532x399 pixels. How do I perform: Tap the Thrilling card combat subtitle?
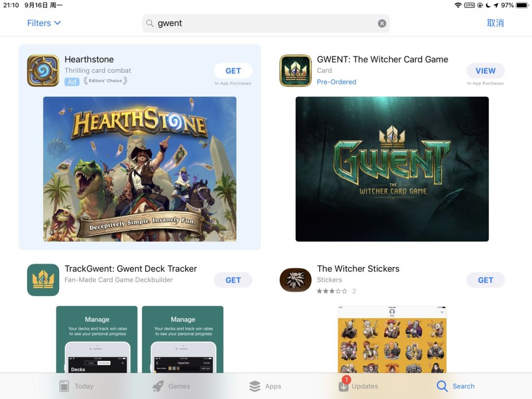coord(98,70)
